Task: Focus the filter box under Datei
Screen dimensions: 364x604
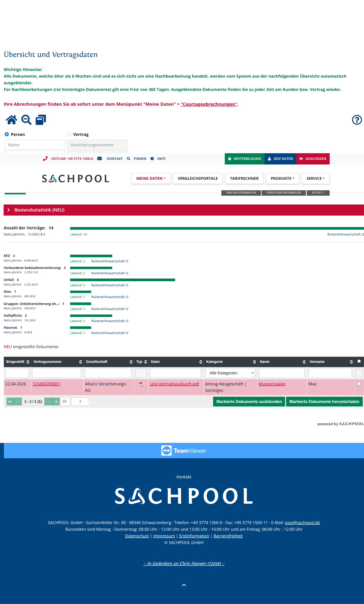Action: pyautogui.click(x=176, y=373)
